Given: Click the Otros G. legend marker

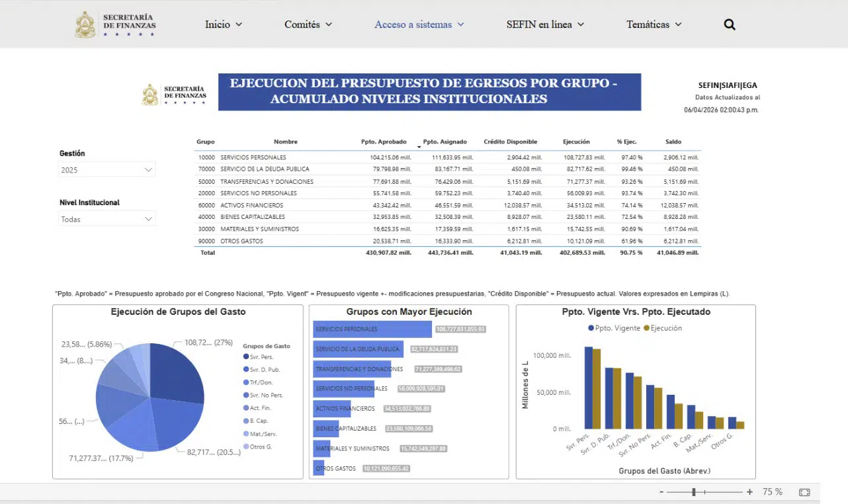Looking at the screenshot, I should pos(246,446).
